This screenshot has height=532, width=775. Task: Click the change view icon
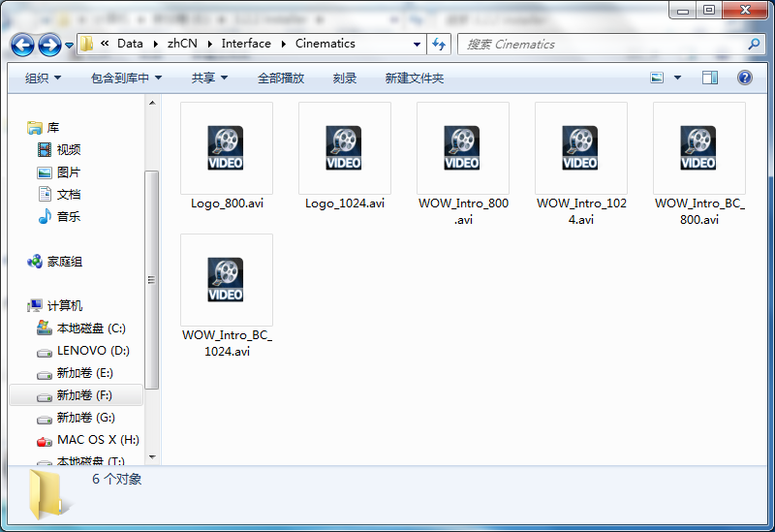point(658,78)
